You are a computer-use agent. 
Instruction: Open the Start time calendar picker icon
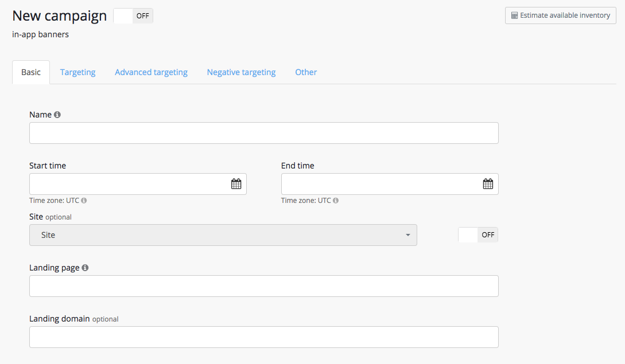click(x=236, y=184)
